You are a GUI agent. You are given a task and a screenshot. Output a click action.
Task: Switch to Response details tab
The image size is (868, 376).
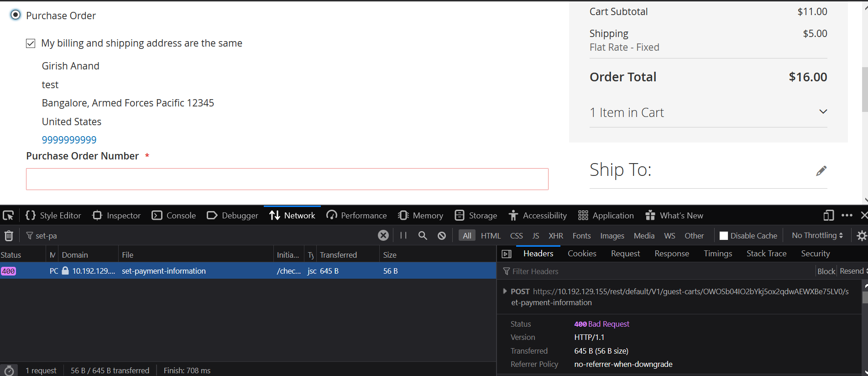[x=672, y=254]
